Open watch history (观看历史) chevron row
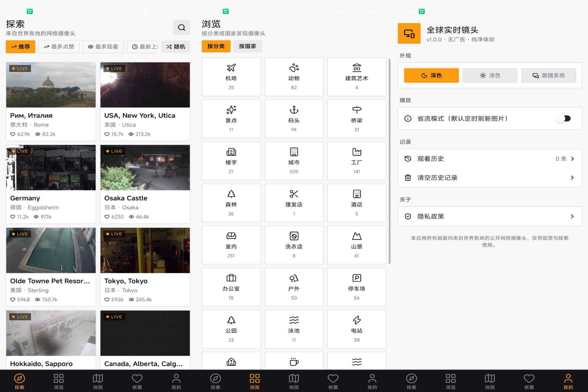 pos(490,159)
